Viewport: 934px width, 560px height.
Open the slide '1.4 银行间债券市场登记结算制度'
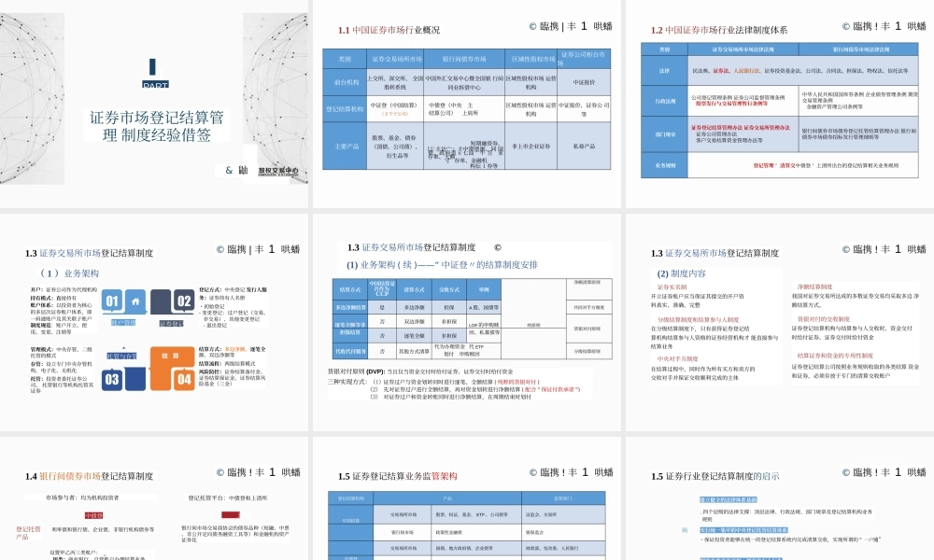pyautogui.click(x=154, y=500)
